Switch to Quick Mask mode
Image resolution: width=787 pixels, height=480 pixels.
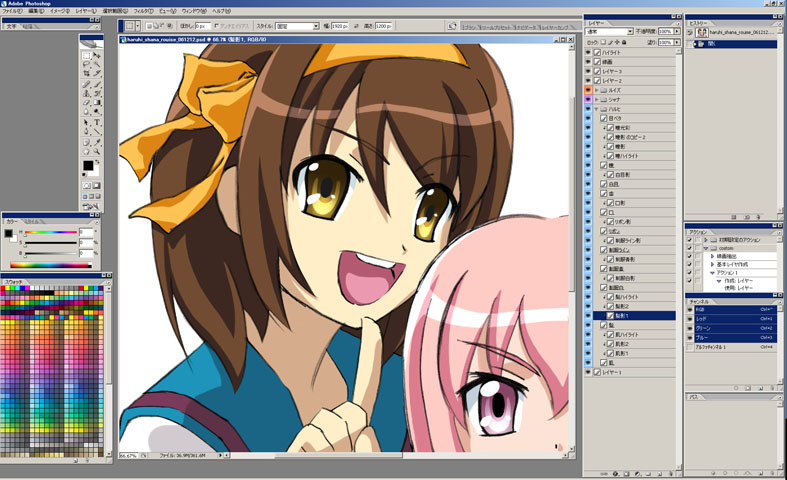click(96, 185)
